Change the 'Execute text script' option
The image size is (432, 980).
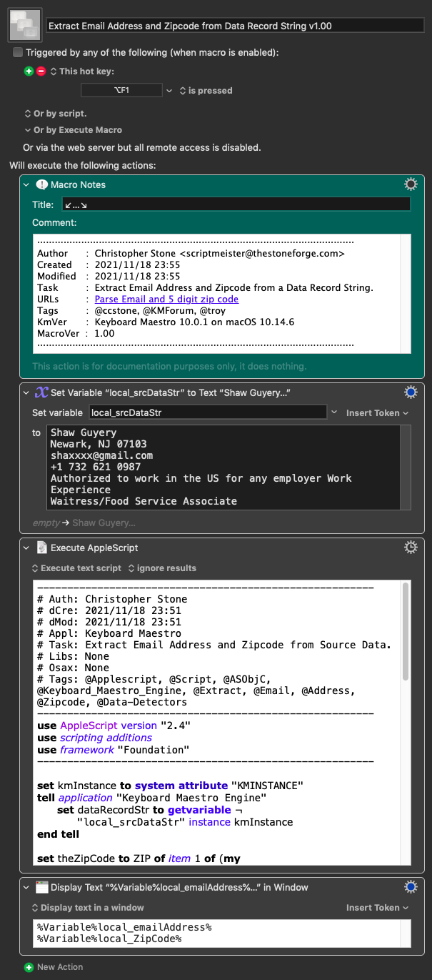[x=76, y=568]
